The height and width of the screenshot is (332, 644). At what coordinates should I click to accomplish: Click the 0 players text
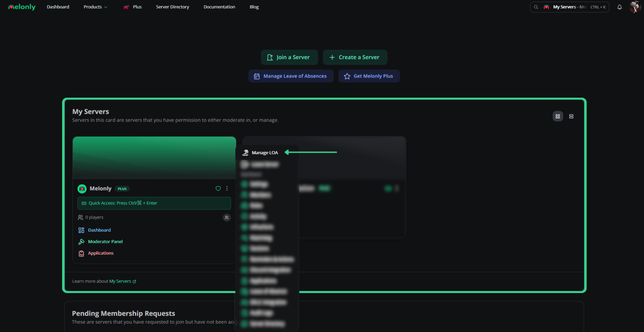(94, 218)
